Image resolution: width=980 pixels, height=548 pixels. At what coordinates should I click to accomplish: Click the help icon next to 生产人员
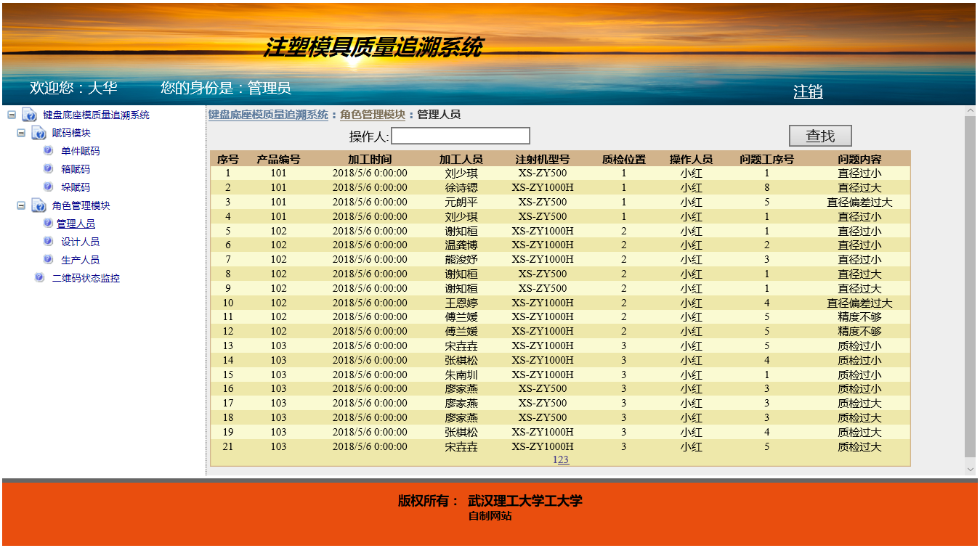click(x=48, y=260)
